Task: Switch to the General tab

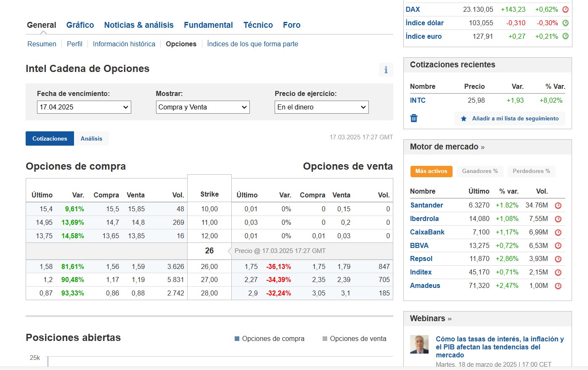Action: tap(42, 25)
